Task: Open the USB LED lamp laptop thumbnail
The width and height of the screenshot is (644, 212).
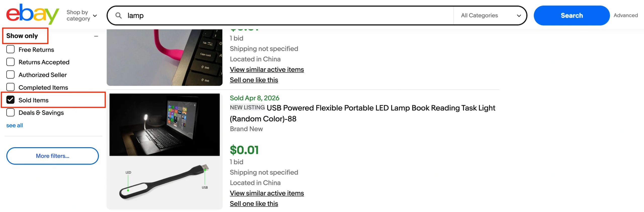Action: tap(165, 151)
